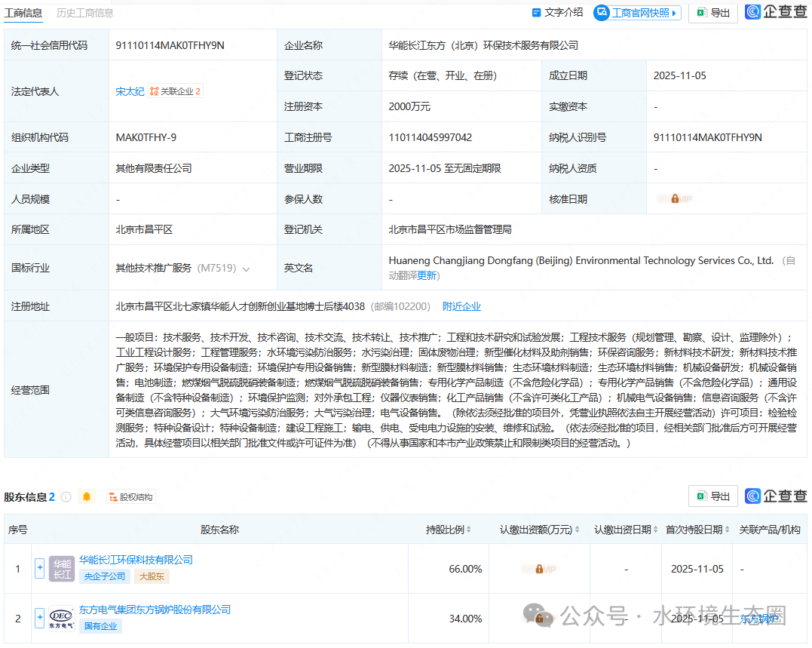
Task: Open the 文字介绍 text introduction icon
Action: [x=537, y=12]
